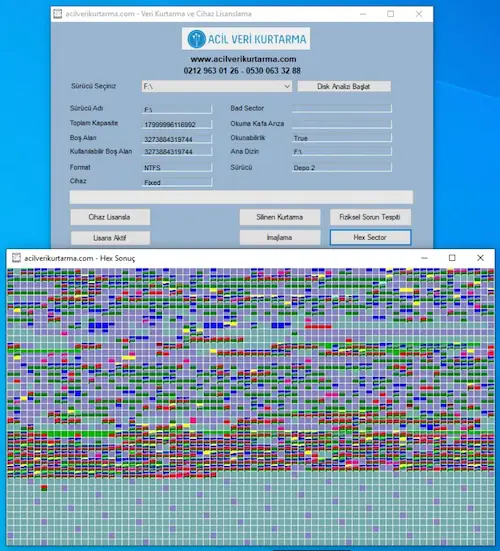Click the Toplam Kapasite label
The image size is (500, 551).
[x=94, y=123]
